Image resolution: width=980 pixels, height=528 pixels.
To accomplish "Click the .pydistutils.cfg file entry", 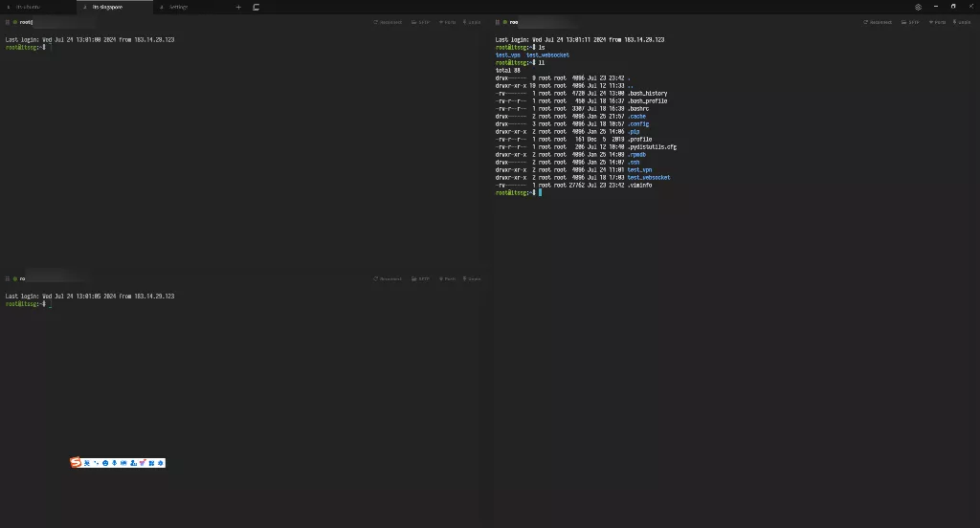I will click(652, 147).
